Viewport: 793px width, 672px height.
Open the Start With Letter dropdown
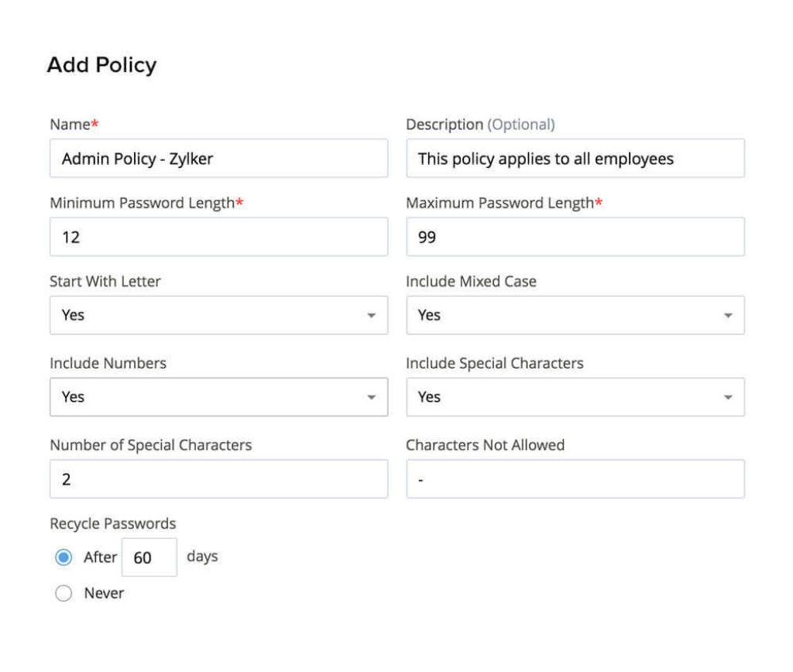pos(218,315)
